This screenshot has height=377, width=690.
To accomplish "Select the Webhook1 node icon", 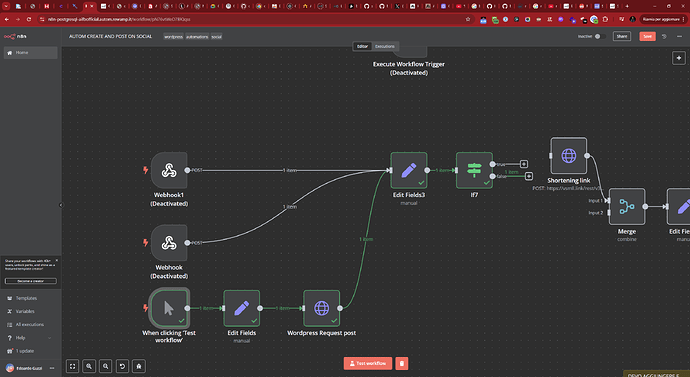I will point(169,170).
